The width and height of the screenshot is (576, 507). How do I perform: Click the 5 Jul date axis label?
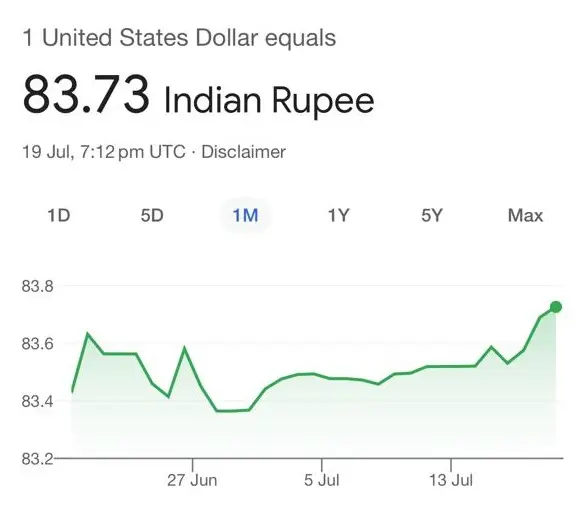coord(322,480)
